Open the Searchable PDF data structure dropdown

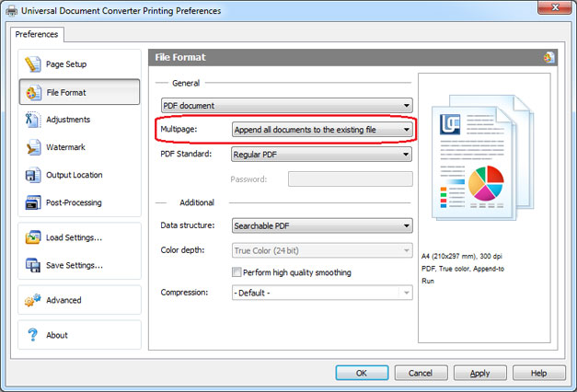(x=322, y=225)
